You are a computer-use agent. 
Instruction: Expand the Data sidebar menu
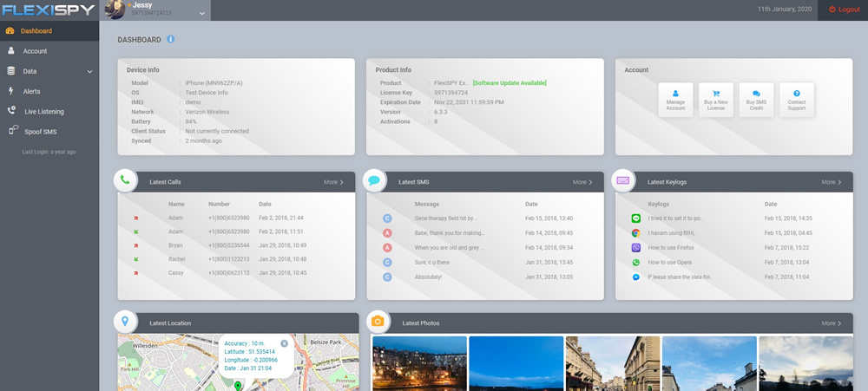click(49, 71)
